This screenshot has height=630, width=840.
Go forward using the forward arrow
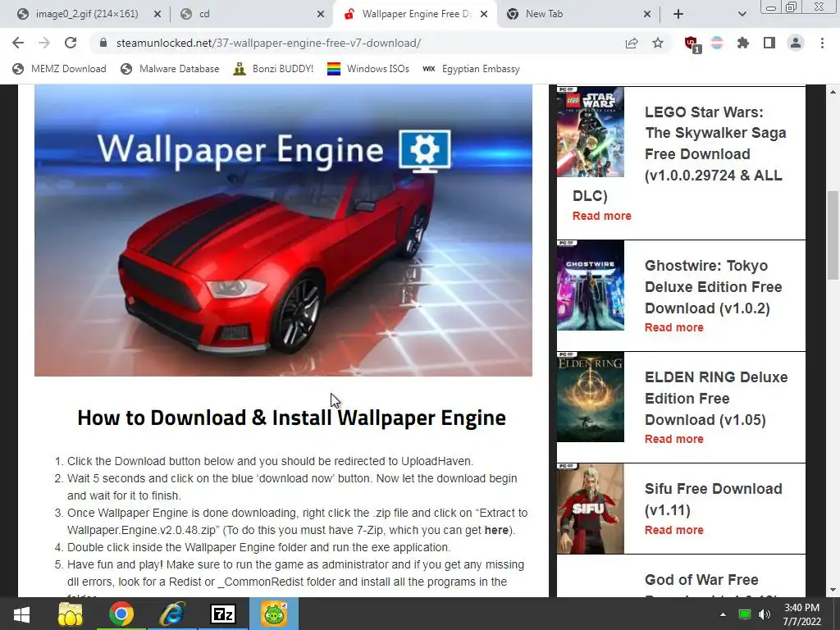tap(44, 43)
